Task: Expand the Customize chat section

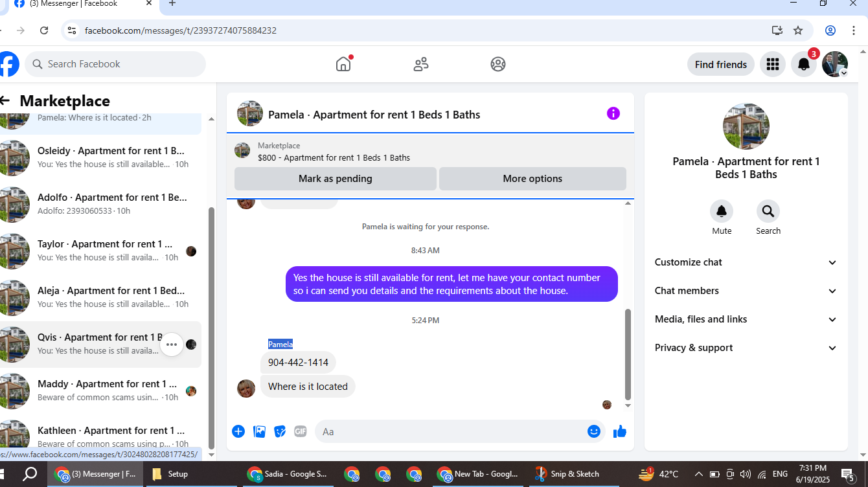Action: [746, 262]
